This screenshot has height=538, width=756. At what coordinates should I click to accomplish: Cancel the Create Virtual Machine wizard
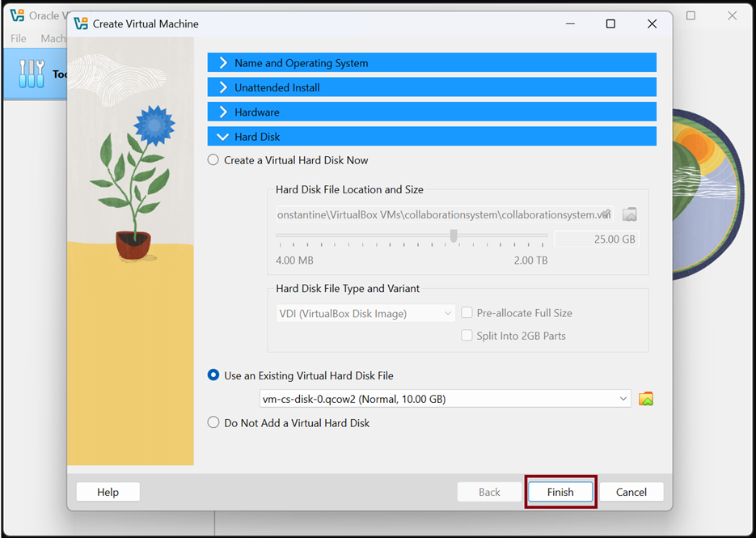coord(631,492)
